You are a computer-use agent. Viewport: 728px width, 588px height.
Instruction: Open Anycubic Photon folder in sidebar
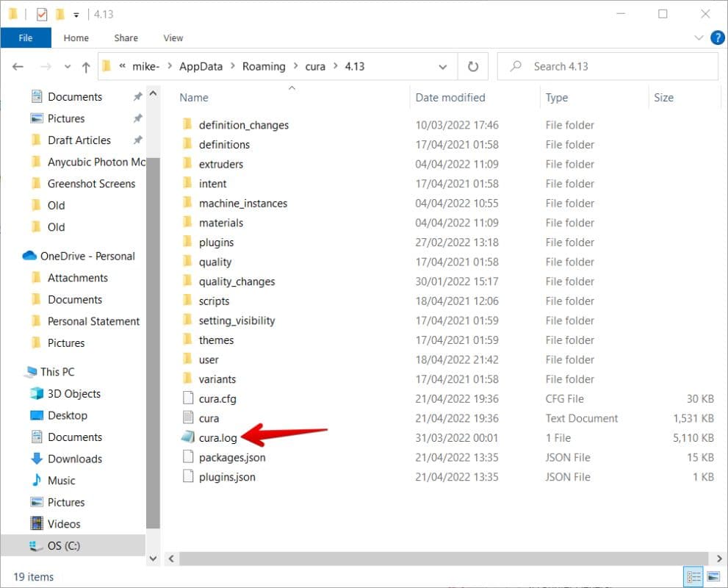(96, 162)
